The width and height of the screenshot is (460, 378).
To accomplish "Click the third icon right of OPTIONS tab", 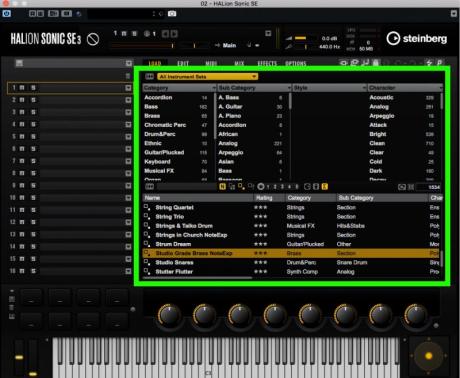I will (x=365, y=63).
